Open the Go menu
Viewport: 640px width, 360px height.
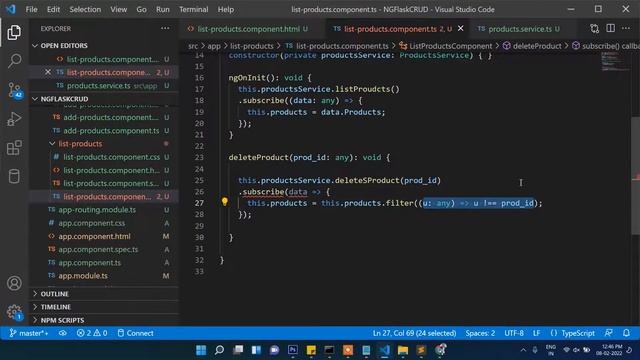coord(141,9)
